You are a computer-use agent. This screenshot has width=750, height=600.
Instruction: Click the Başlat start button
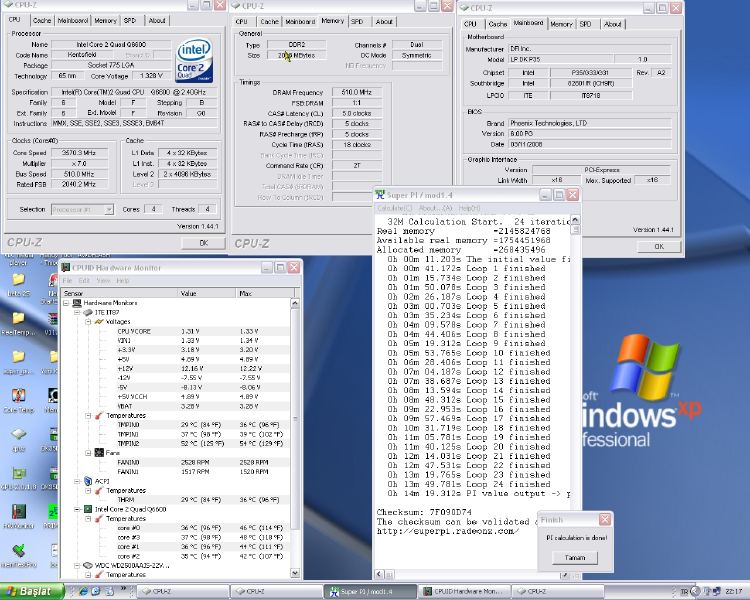pos(32,591)
